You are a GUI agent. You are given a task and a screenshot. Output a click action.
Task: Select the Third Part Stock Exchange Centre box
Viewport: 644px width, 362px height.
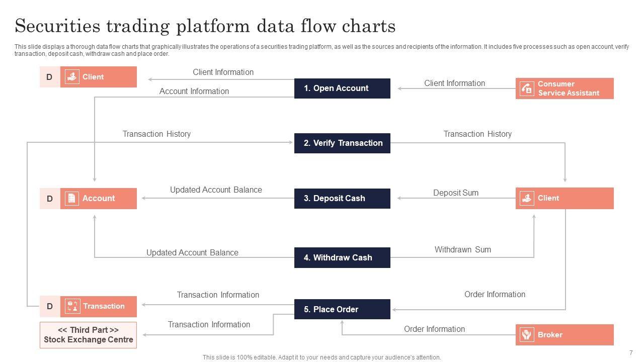tap(88, 335)
